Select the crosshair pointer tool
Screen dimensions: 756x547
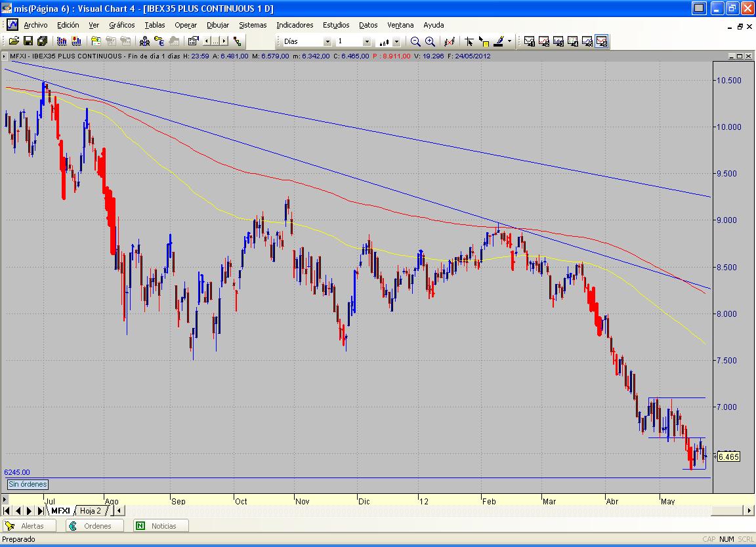pos(469,41)
